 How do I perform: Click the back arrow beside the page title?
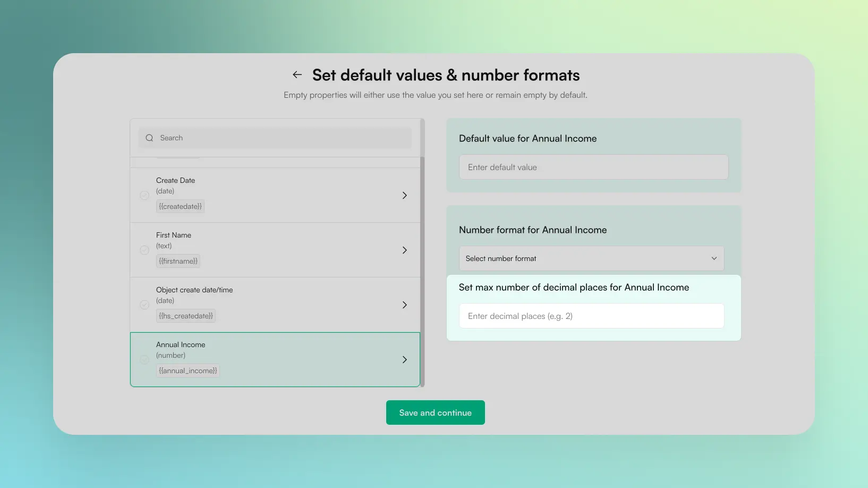(296, 74)
